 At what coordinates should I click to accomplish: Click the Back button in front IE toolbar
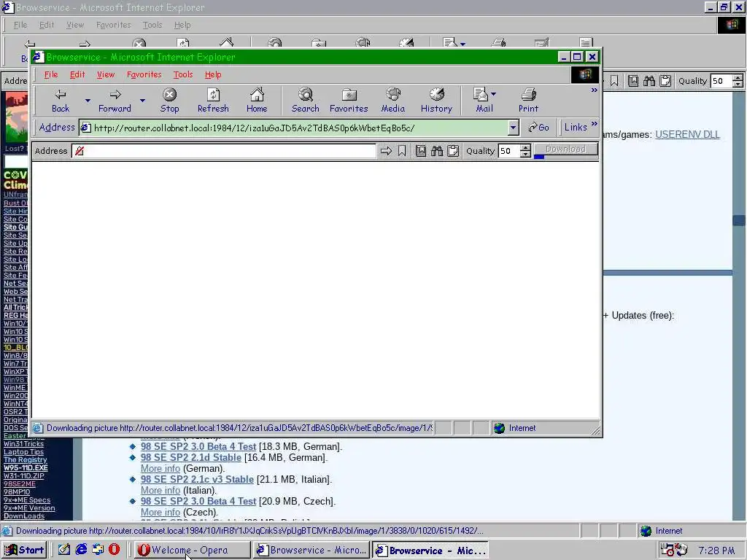coord(61,101)
